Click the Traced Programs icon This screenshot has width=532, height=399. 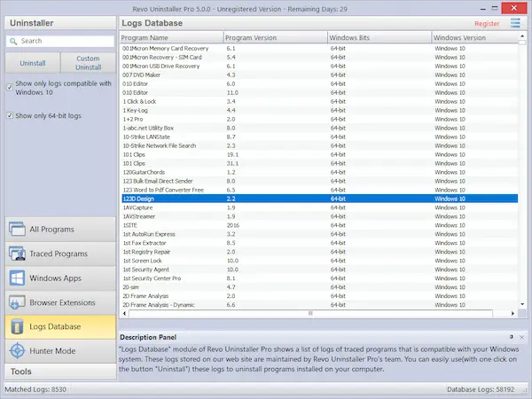(17, 254)
